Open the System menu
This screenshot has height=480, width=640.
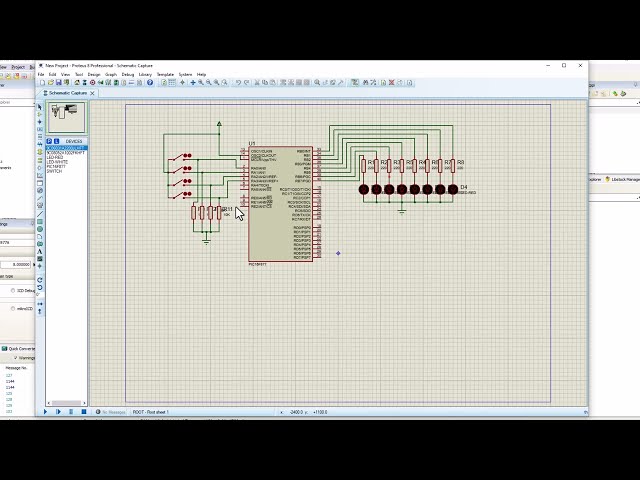(185, 75)
